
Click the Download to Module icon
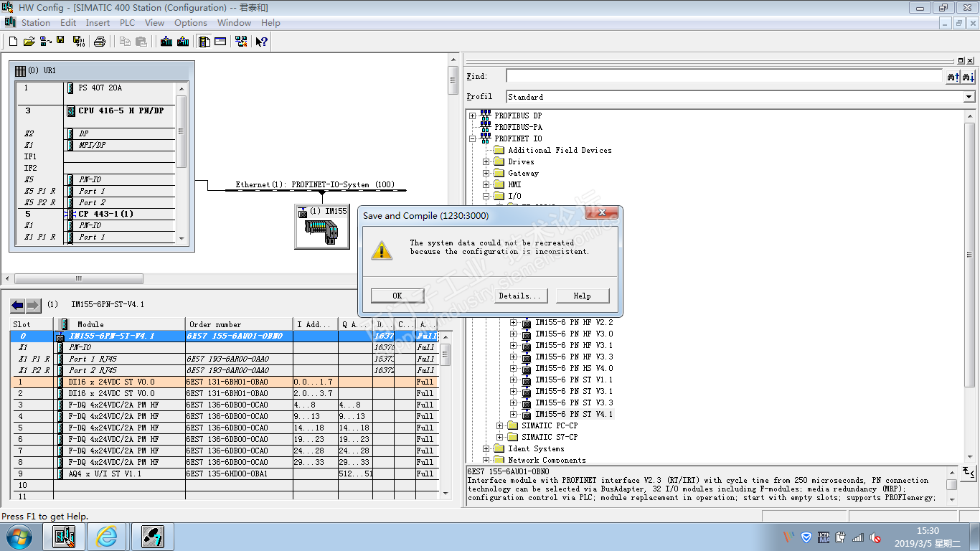point(166,42)
